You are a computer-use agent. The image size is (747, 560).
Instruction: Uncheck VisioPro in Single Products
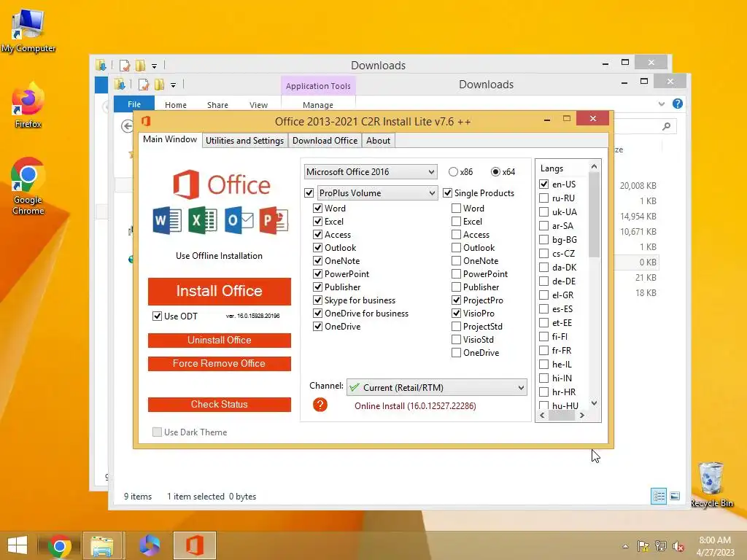457,314
